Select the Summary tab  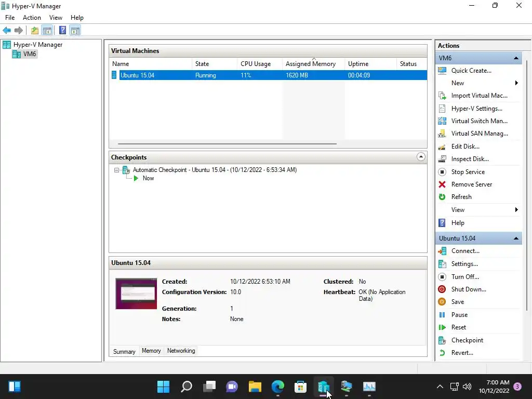124,352
